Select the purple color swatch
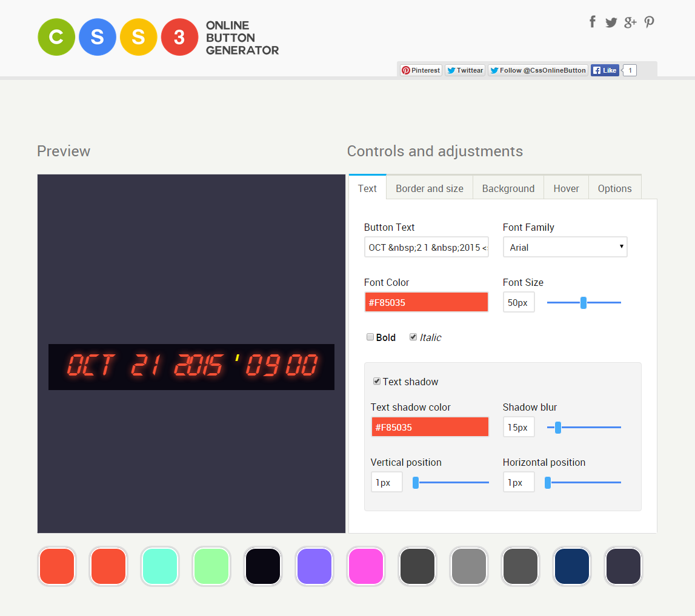 coord(314,566)
